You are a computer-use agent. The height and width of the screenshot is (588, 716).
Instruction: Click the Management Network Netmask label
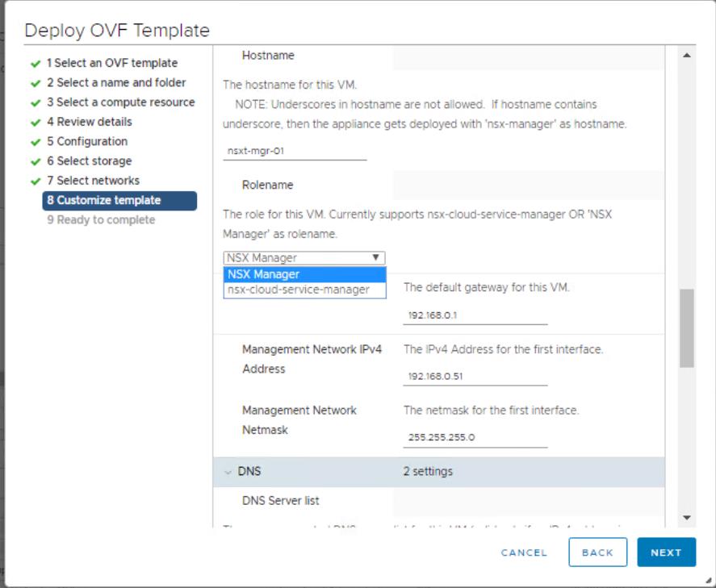coord(299,420)
